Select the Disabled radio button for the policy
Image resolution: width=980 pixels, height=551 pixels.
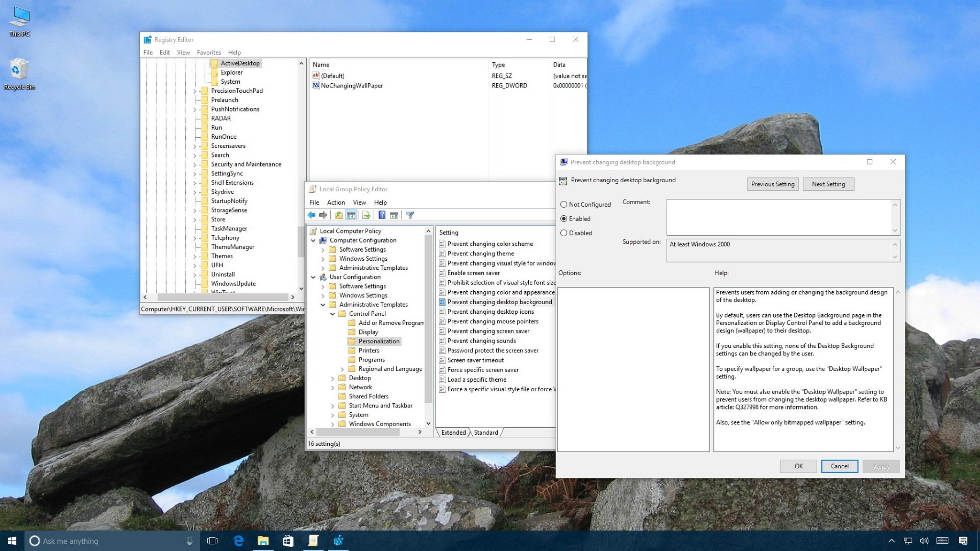coord(564,233)
